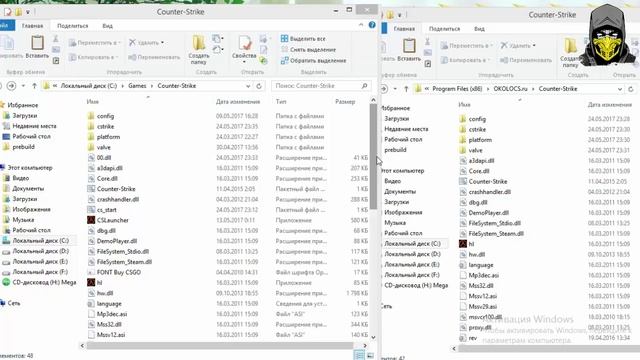Open Help icon in left window ribbon

[372, 25]
